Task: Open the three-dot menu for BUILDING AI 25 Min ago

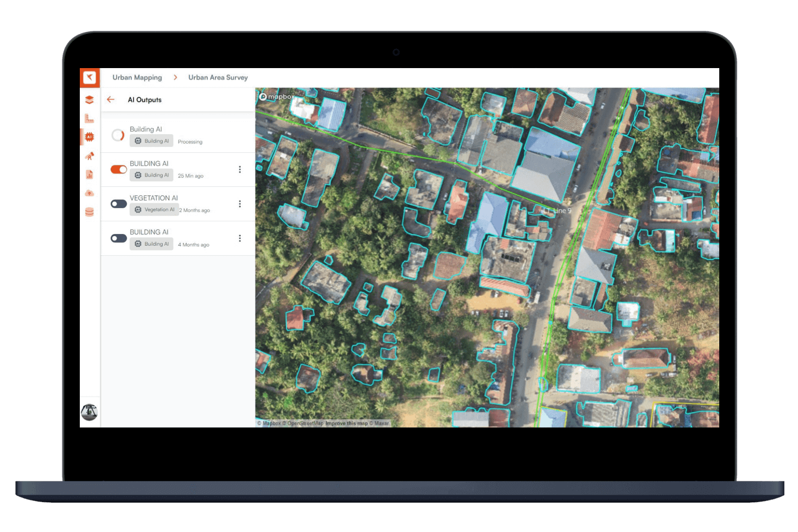Action: (x=240, y=169)
